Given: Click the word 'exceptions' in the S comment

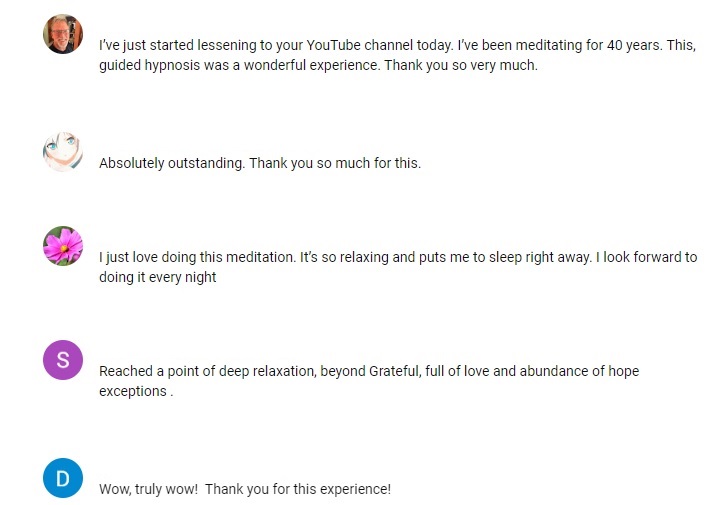Looking at the screenshot, I should click(x=133, y=391).
